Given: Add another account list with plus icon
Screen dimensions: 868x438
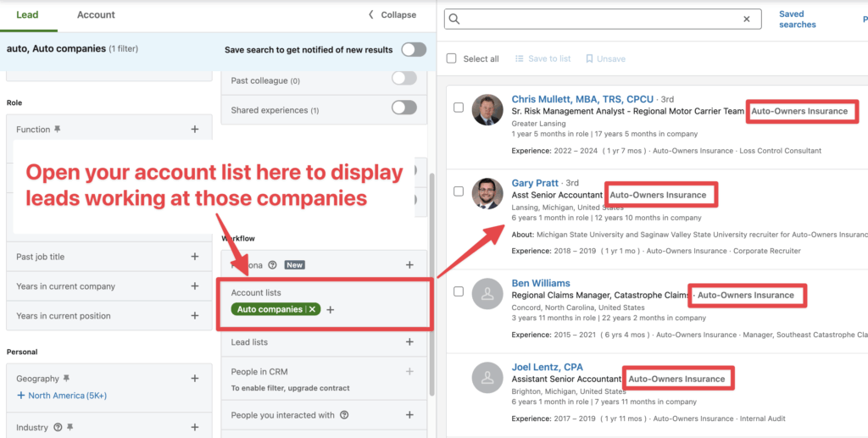Looking at the screenshot, I should 331,310.
